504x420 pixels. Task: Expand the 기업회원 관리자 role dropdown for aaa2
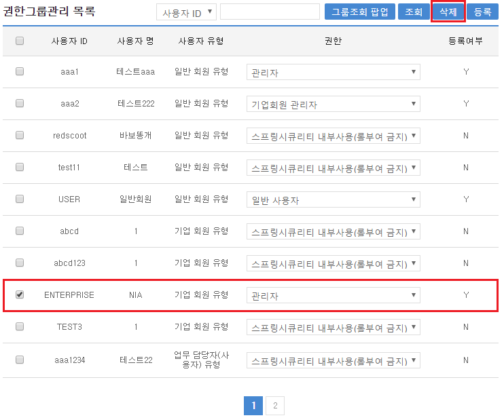333,104
